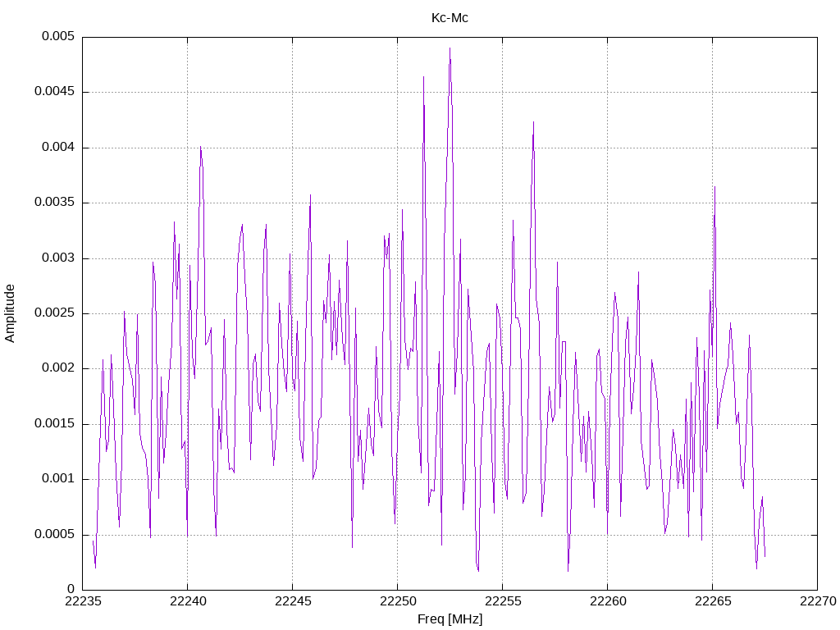
Task: Click the spectrum peak near 22256.5 MHz
Action: pos(533,123)
